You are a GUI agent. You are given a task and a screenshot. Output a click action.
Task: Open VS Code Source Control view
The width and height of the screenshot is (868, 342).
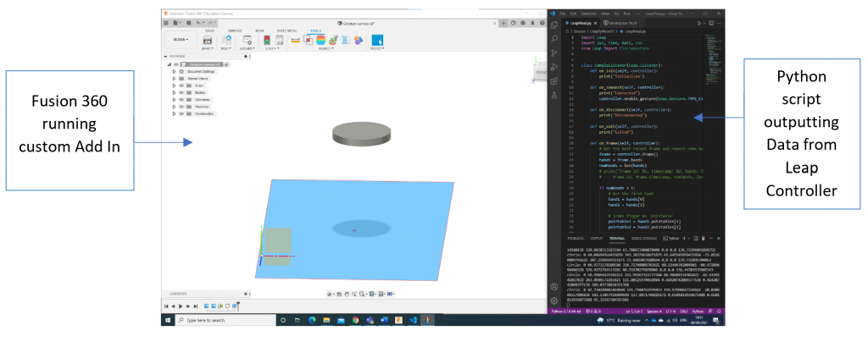(x=554, y=53)
